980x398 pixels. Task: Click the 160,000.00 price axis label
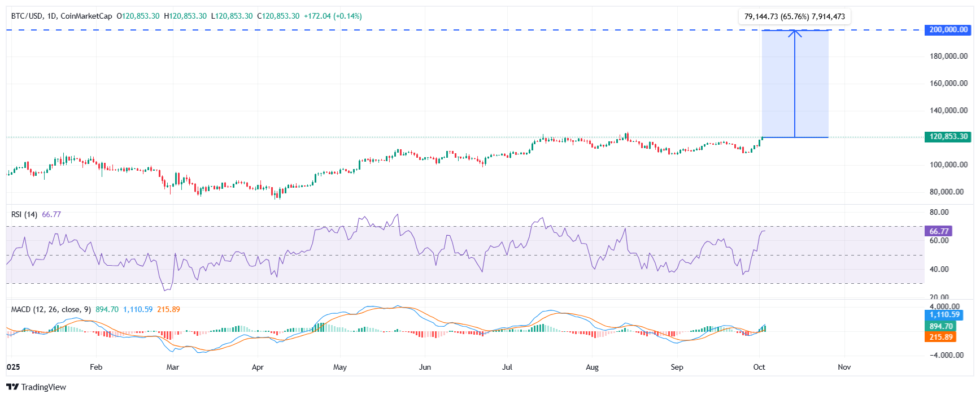coord(948,83)
